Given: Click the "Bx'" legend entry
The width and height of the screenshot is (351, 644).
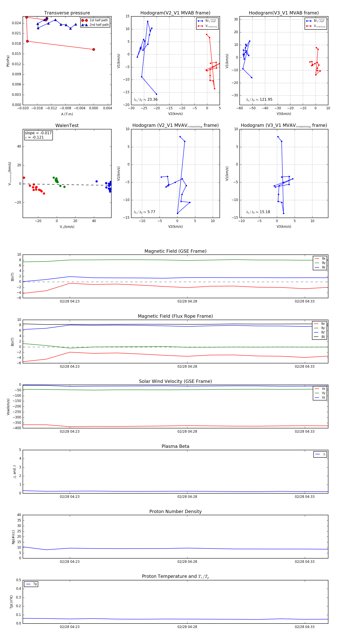Looking at the screenshot, I should click(320, 324).
